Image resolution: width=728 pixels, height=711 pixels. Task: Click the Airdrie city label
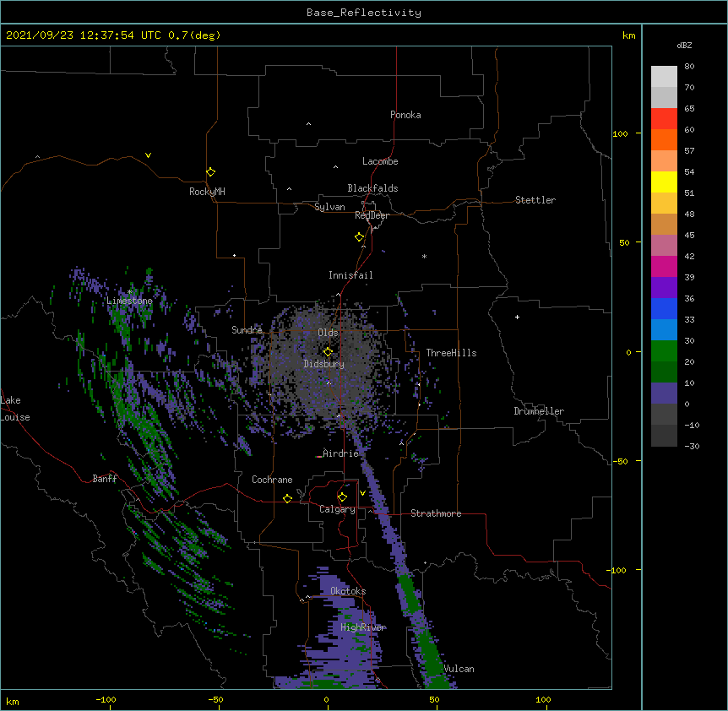coord(341,453)
